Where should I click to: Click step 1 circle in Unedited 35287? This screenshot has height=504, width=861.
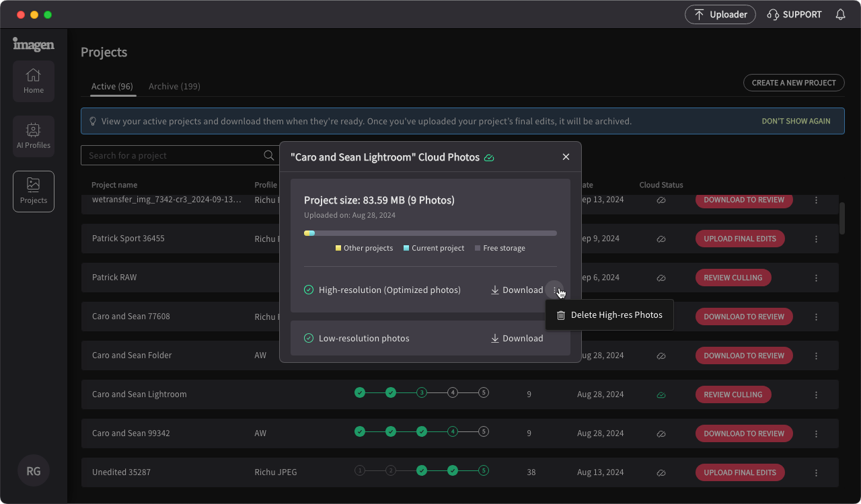click(360, 470)
